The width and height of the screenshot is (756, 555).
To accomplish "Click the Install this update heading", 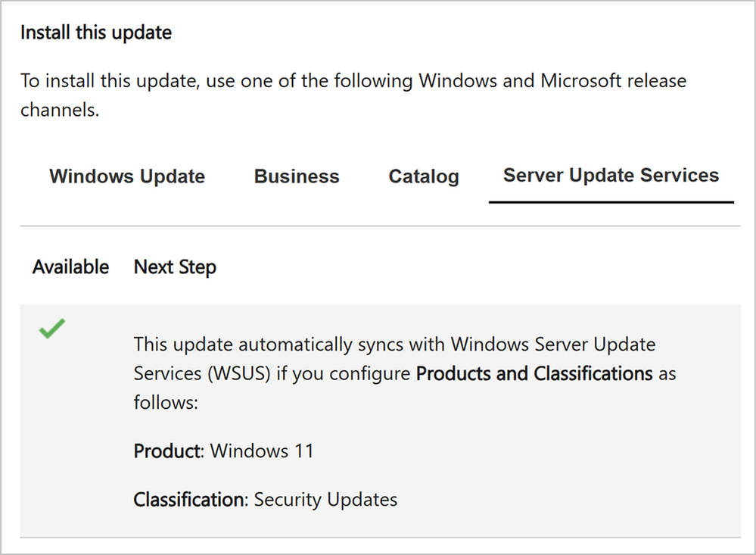I will point(96,33).
